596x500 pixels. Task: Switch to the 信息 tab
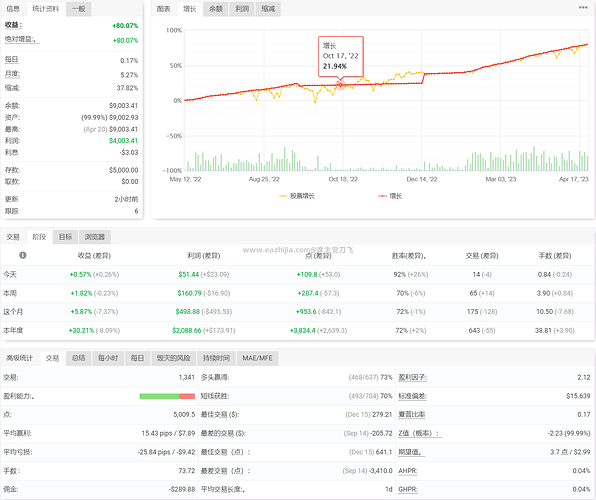point(13,9)
